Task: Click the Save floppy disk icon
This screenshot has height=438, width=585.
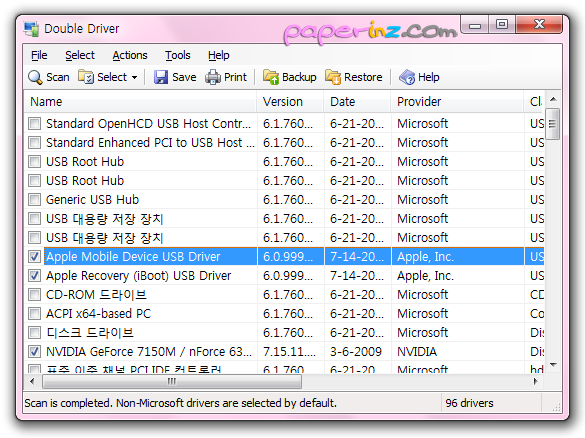Action: [x=161, y=77]
